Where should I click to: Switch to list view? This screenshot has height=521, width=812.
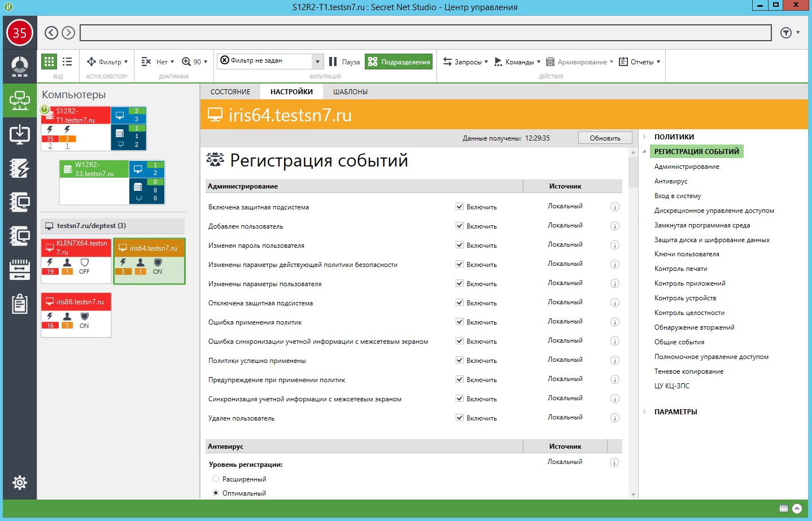click(x=67, y=62)
